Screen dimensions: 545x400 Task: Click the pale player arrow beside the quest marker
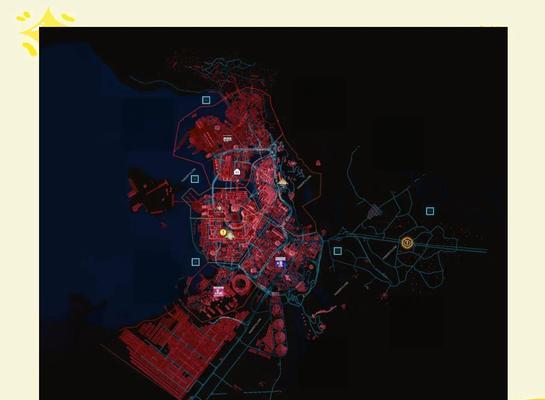click(x=230, y=236)
